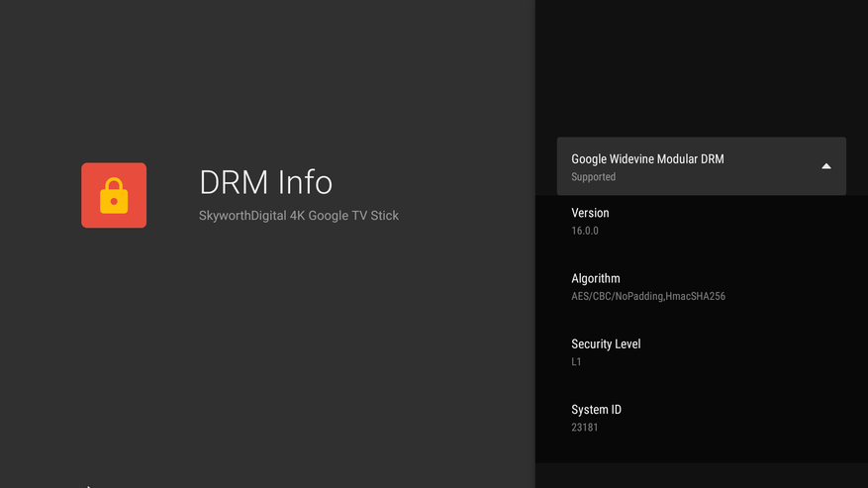Select the Algorithm row label
The height and width of the screenshot is (488, 868).
pyautogui.click(x=596, y=278)
